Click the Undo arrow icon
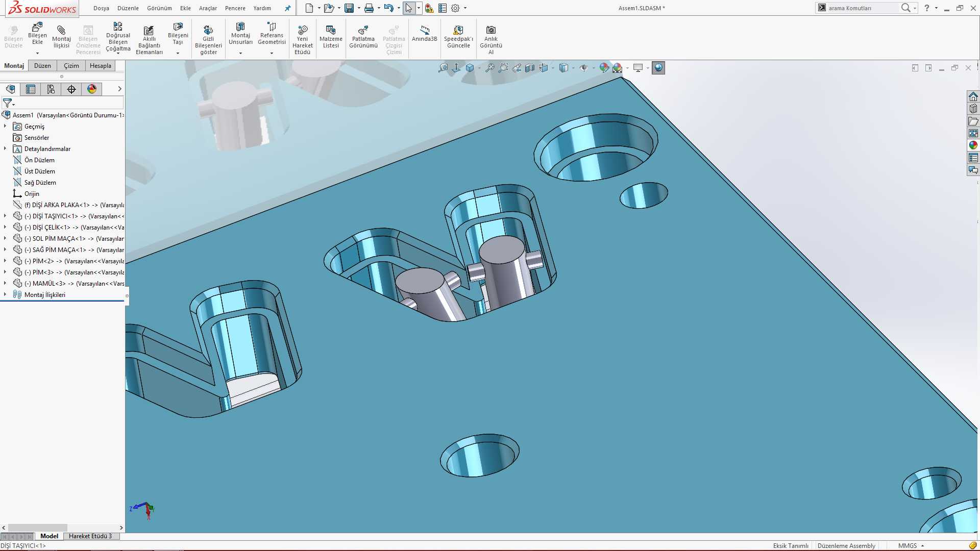 pyautogui.click(x=389, y=8)
